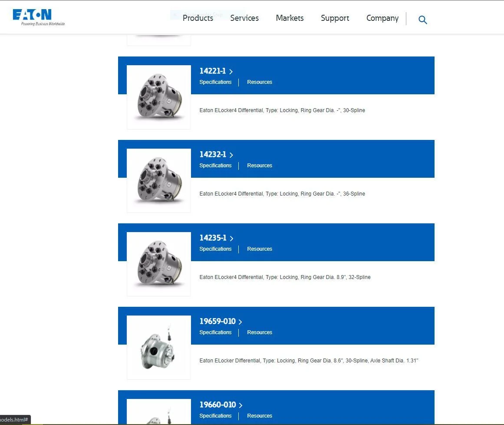Open model 19660-010 product link
504x425 pixels.
pos(217,405)
